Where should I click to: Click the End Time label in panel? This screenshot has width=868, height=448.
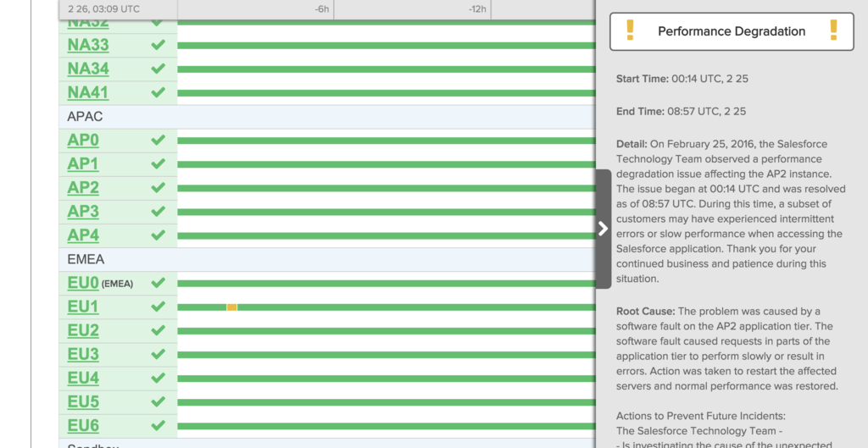tap(640, 111)
